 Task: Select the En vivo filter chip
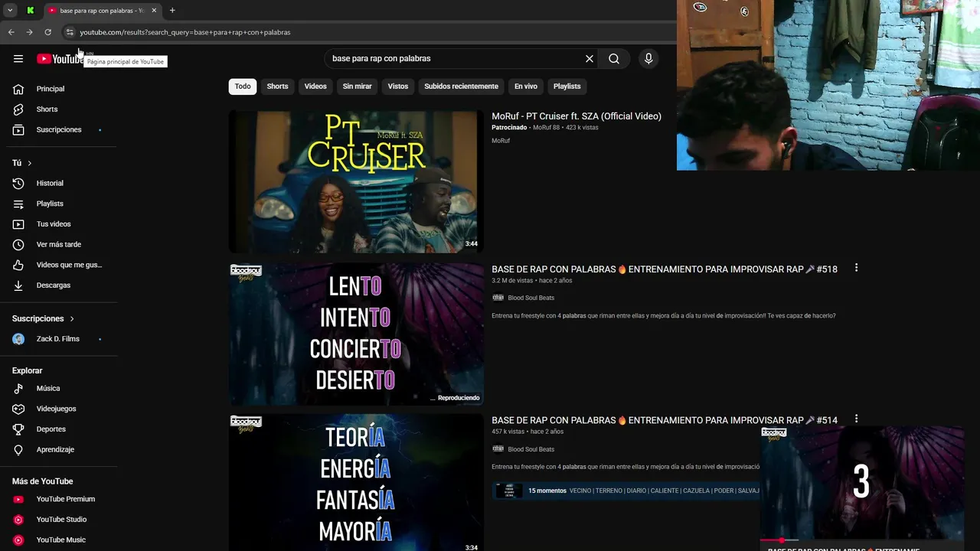[526, 86]
